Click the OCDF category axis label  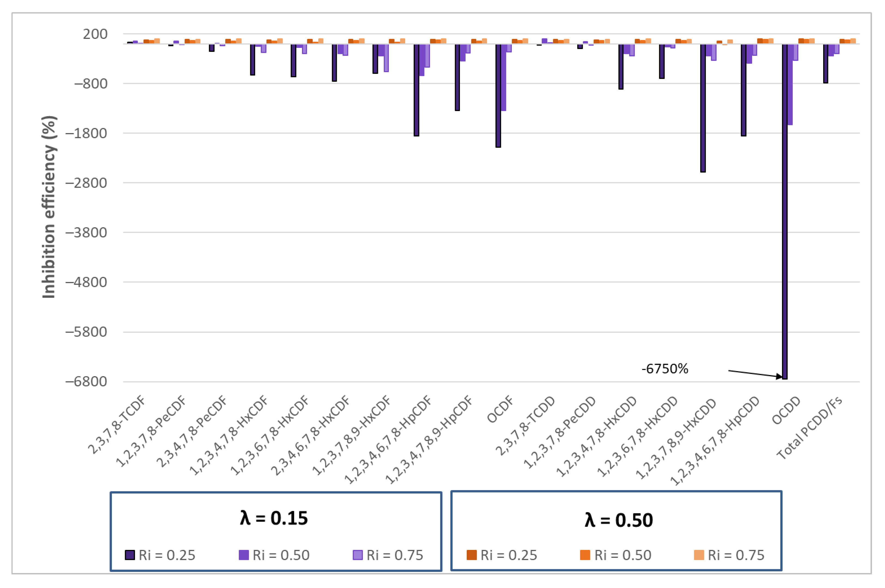coord(500,409)
